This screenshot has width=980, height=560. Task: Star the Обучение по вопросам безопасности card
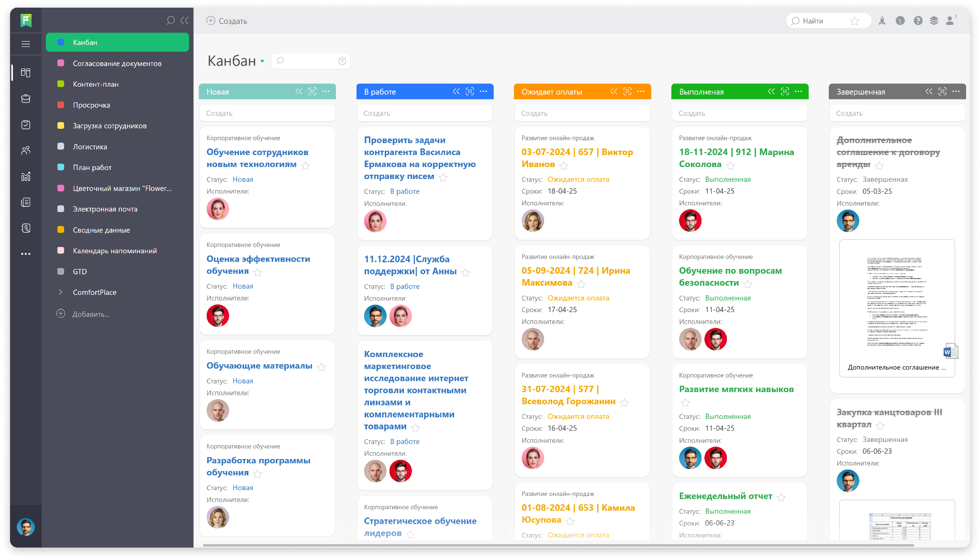(748, 284)
